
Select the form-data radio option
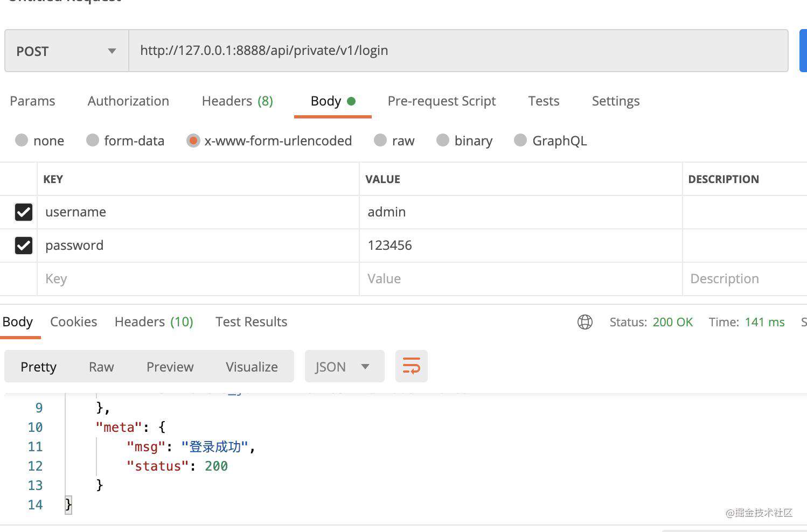pos(93,140)
